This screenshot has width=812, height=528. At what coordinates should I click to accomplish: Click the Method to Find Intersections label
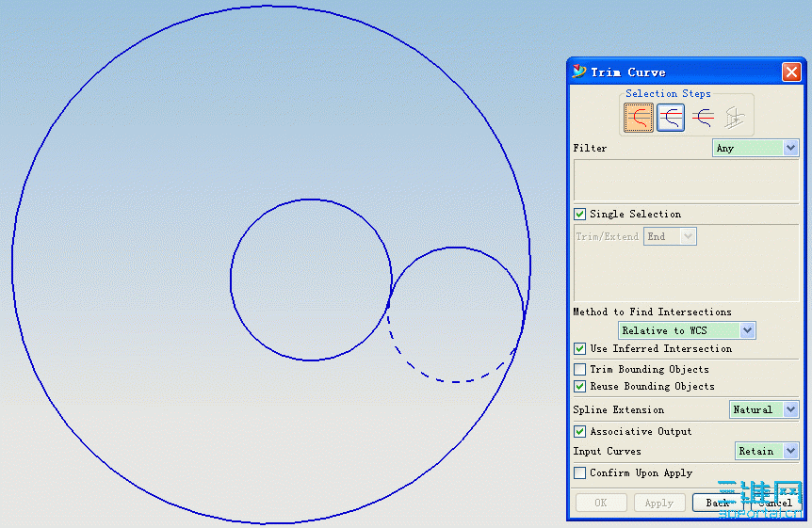pos(652,312)
